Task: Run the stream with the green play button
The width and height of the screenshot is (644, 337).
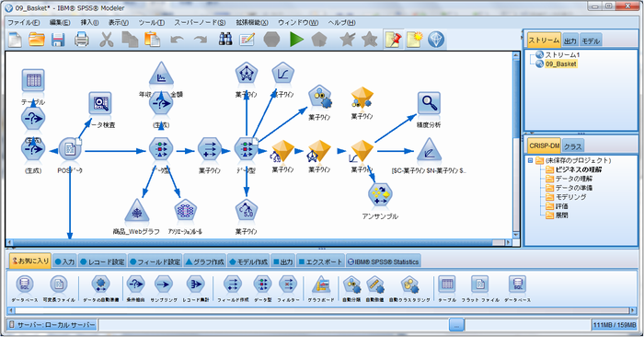Action: [296, 40]
